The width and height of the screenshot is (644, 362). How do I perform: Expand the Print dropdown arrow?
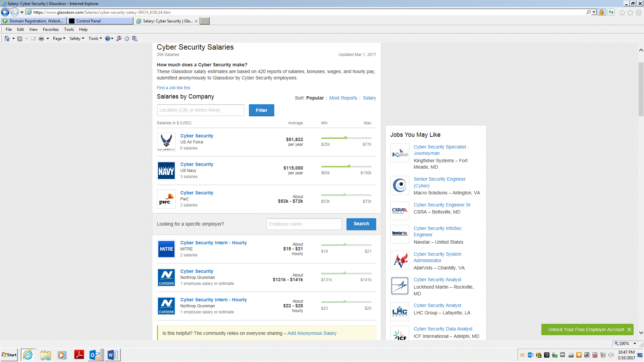click(48, 39)
